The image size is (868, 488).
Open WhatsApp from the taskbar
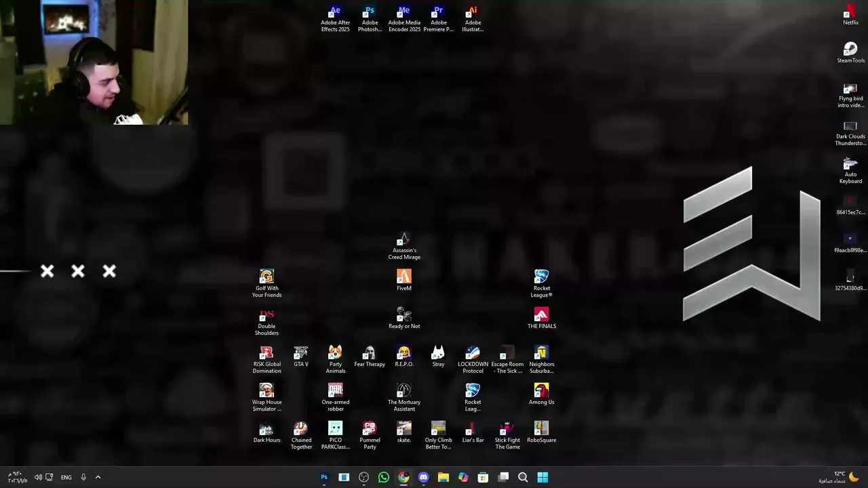pyautogui.click(x=384, y=477)
